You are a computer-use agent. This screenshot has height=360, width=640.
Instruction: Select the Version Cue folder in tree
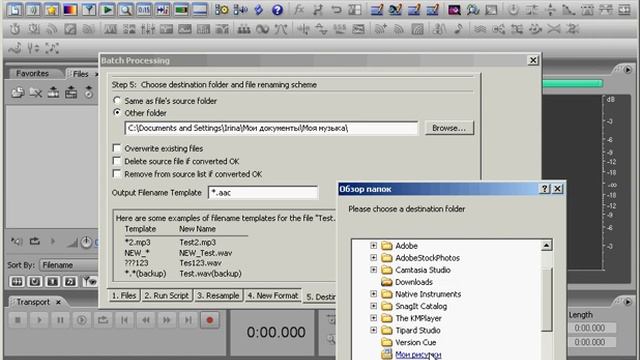click(416, 342)
